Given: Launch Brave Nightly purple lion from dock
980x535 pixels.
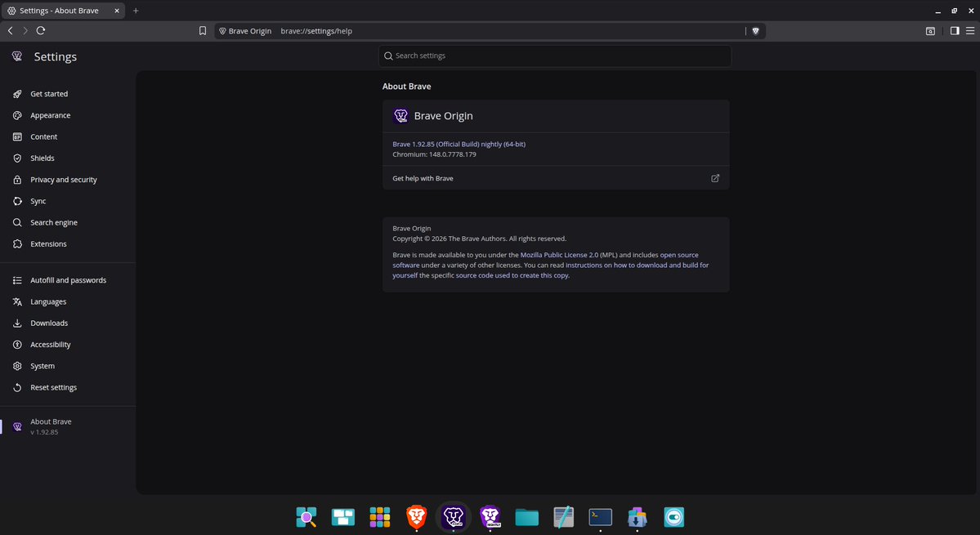Looking at the screenshot, I should (490, 516).
